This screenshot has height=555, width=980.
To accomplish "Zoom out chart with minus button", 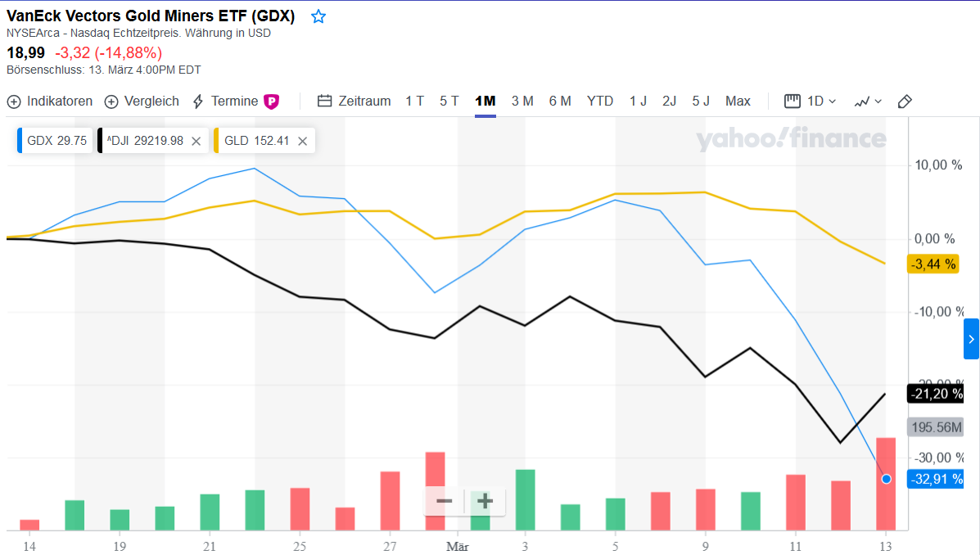I will [x=445, y=501].
